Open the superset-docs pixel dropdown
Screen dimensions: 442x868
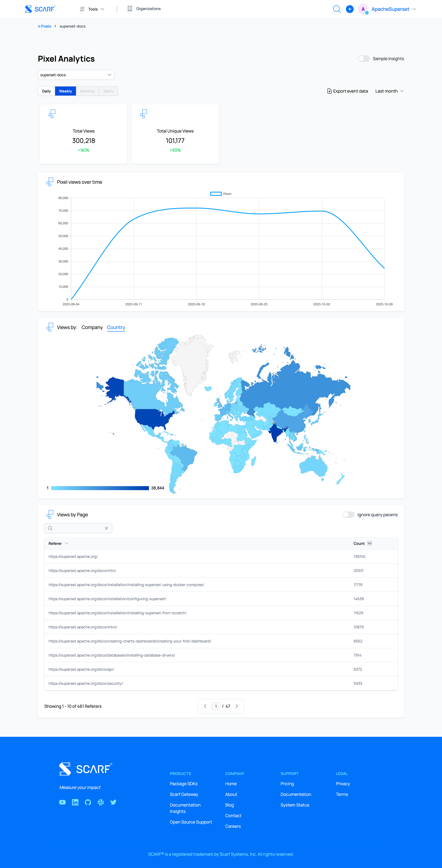click(76, 75)
